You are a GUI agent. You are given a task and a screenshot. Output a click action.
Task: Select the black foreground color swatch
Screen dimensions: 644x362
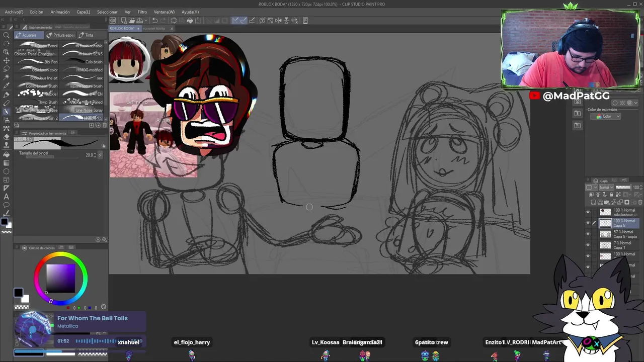coord(18,293)
